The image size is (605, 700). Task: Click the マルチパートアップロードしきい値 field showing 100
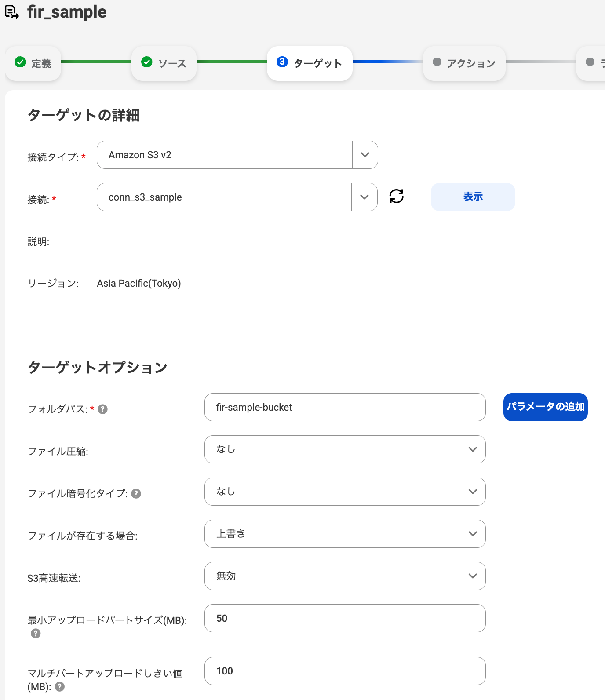pos(345,671)
